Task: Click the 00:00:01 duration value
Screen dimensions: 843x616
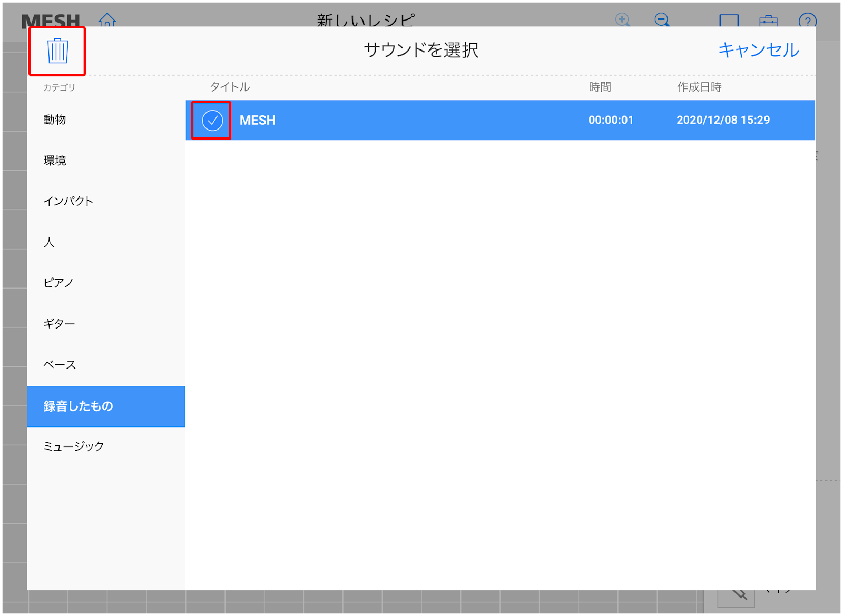Action: point(611,120)
